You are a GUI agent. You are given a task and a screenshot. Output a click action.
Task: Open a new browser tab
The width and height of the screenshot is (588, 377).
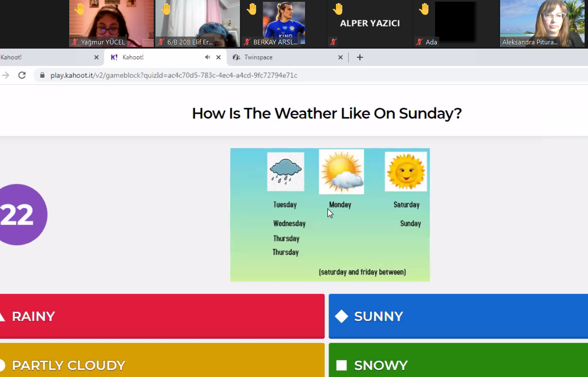pyautogui.click(x=360, y=57)
